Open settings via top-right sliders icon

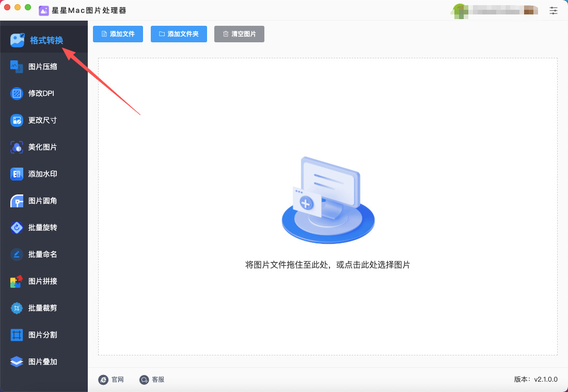[553, 10]
